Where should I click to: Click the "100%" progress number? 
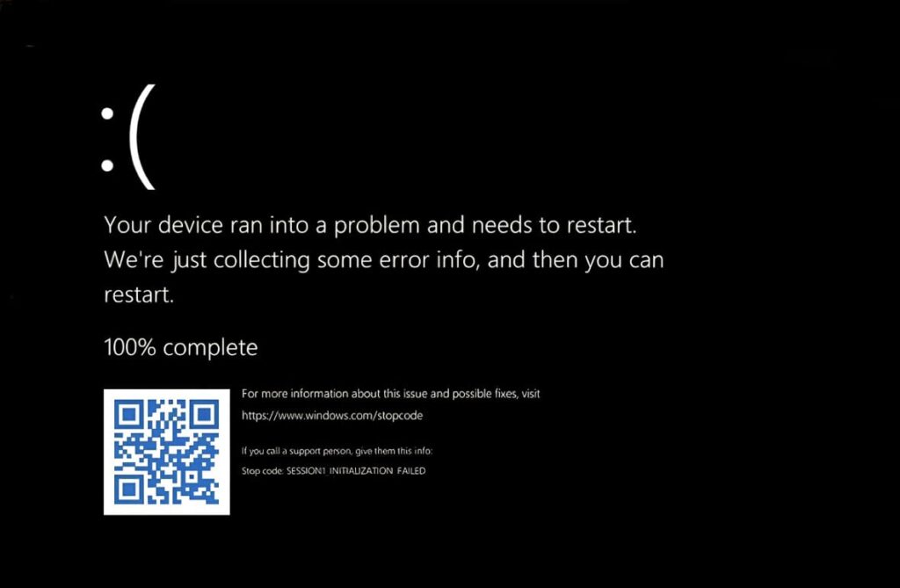point(130,347)
